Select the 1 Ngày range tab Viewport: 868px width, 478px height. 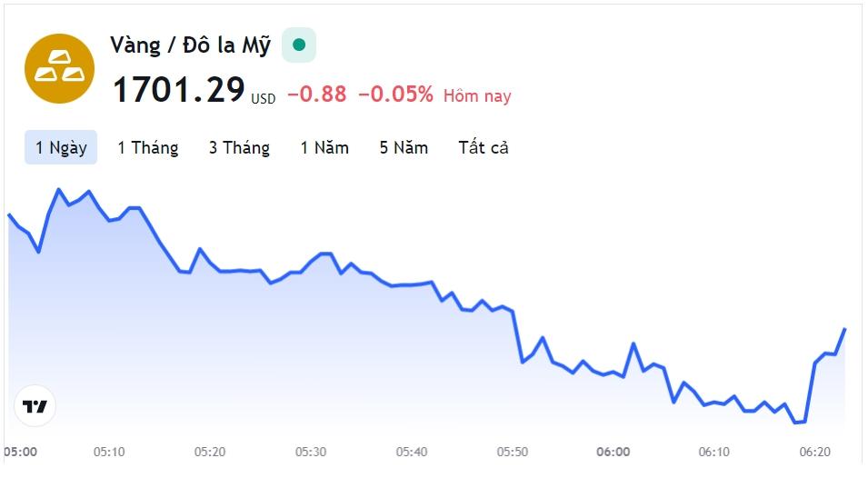[61, 148]
